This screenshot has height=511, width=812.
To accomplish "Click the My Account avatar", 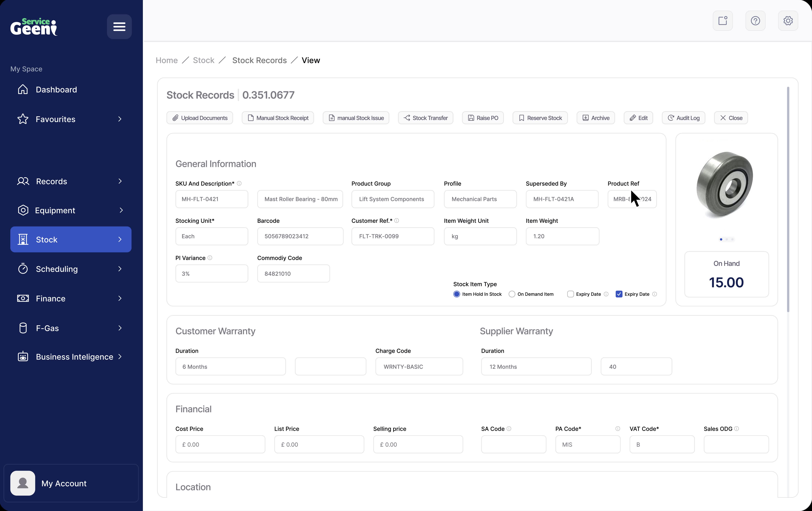I will 23,483.
